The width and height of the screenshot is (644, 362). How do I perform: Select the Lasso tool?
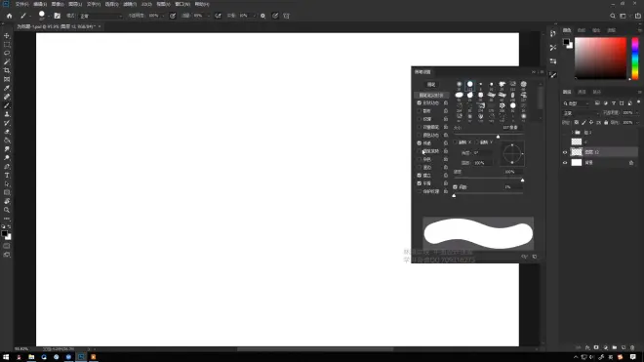[x=7, y=53]
